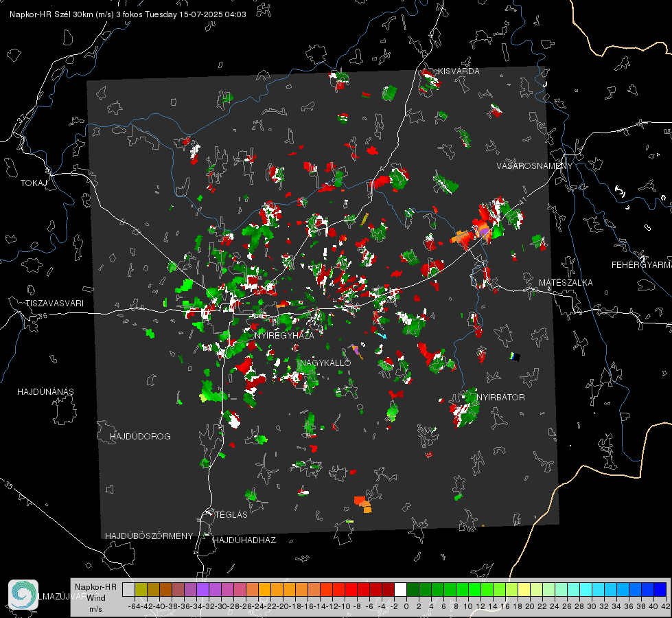
Task: Click the small cyan radar echo east of Nyíregyháza
Action: point(381,335)
